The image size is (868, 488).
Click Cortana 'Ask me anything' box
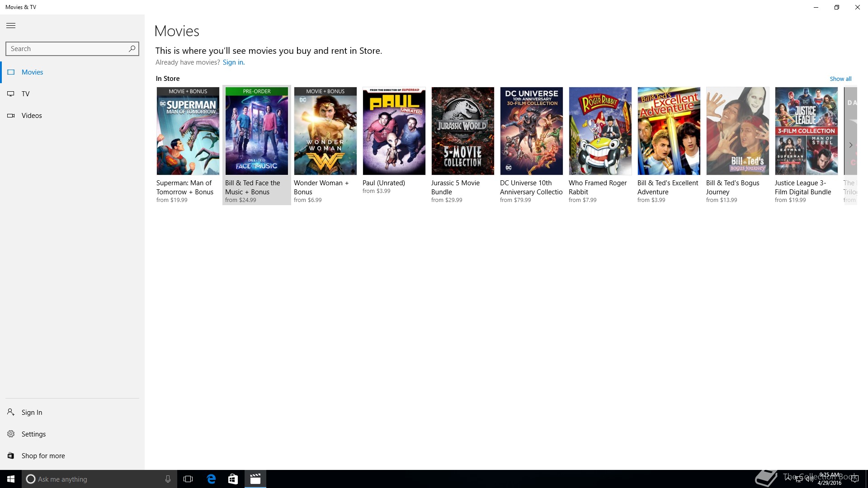click(x=99, y=479)
